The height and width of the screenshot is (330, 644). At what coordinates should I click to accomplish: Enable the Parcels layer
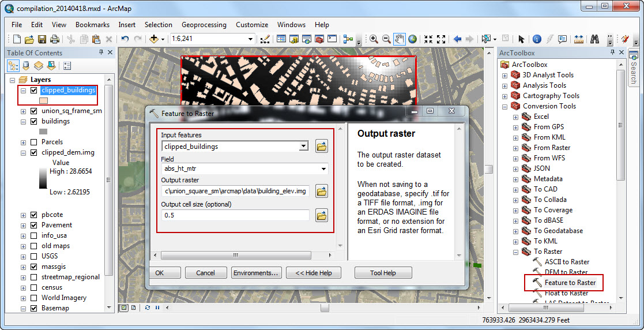[33, 142]
